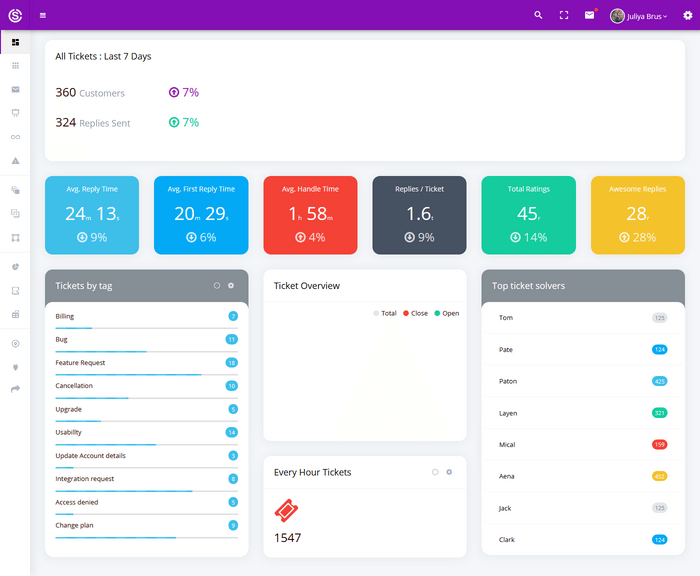Click the Billing tag progress bar
Viewport: 700px width, 576px height.
click(146, 328)
